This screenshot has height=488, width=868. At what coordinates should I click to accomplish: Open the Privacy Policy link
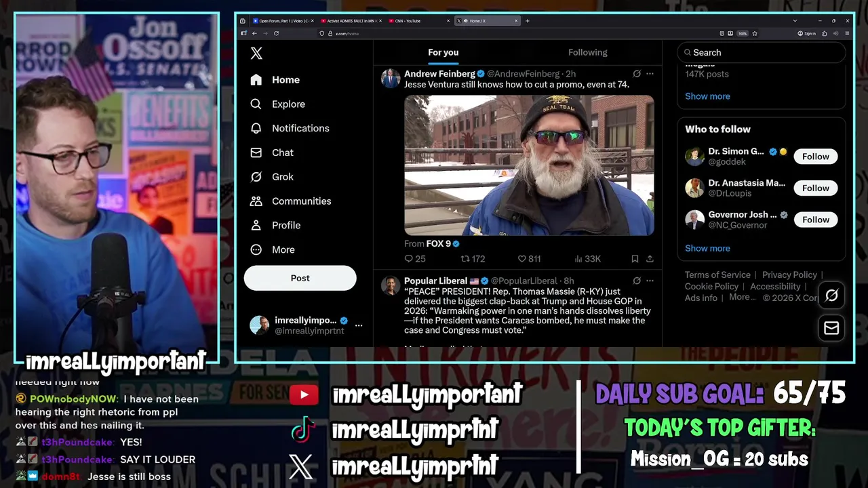pos(789,274)
